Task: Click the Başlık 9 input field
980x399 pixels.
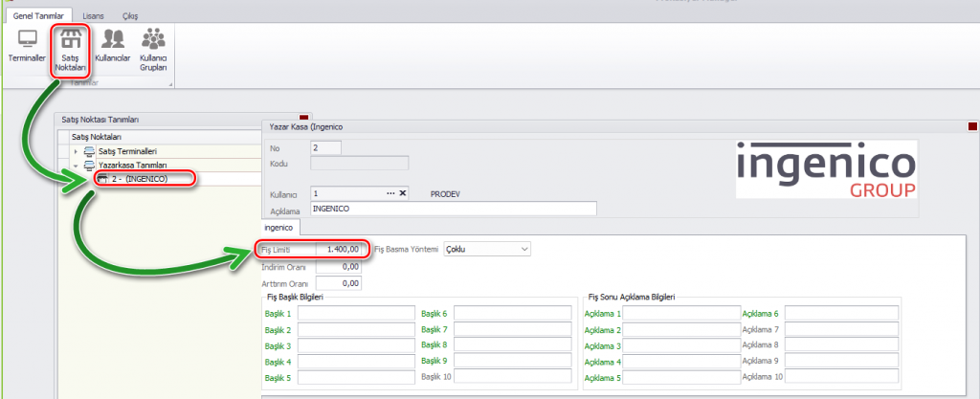Action: [x=513, y=361]
